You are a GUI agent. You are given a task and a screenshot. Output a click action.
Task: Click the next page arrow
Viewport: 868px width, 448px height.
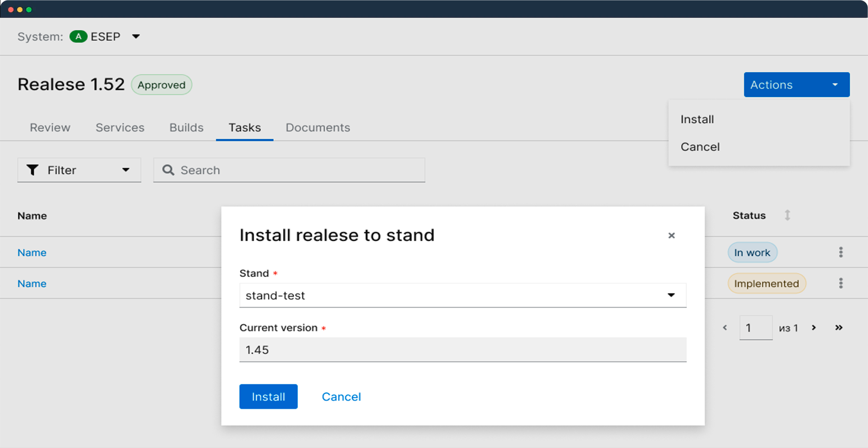tap(814, 328)
